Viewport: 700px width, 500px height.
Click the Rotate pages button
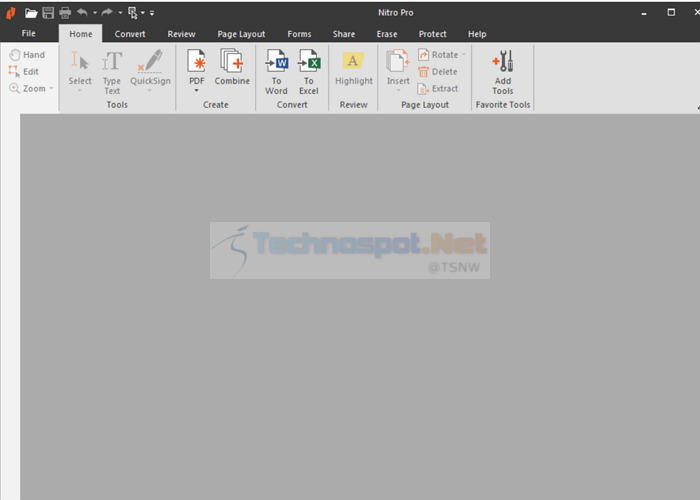click(x=438, y=54)
